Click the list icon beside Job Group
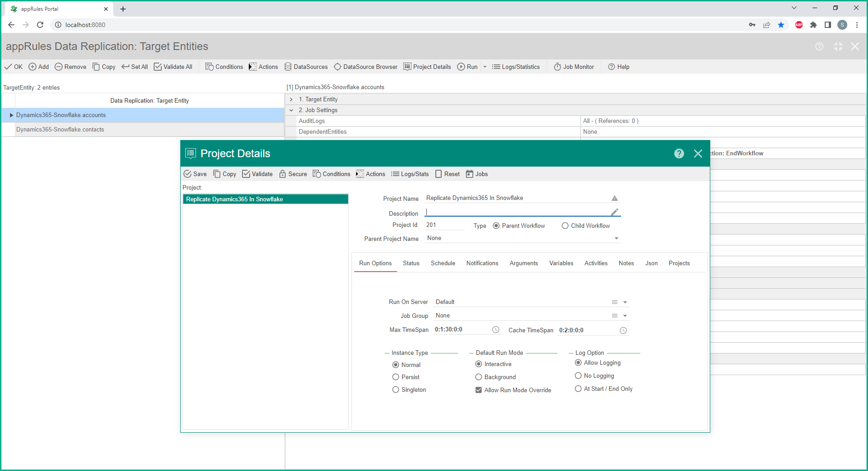Screen dimensions: 868x471 (x=615, y=316)
